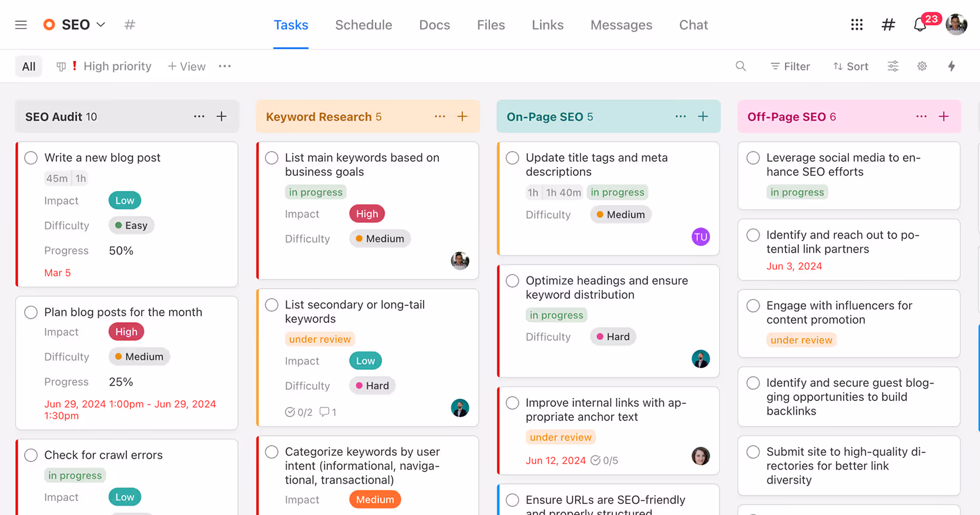Viewport: 980px width, 515px height.
Task: Expand the SEO project dropdown
Action: 100,25
